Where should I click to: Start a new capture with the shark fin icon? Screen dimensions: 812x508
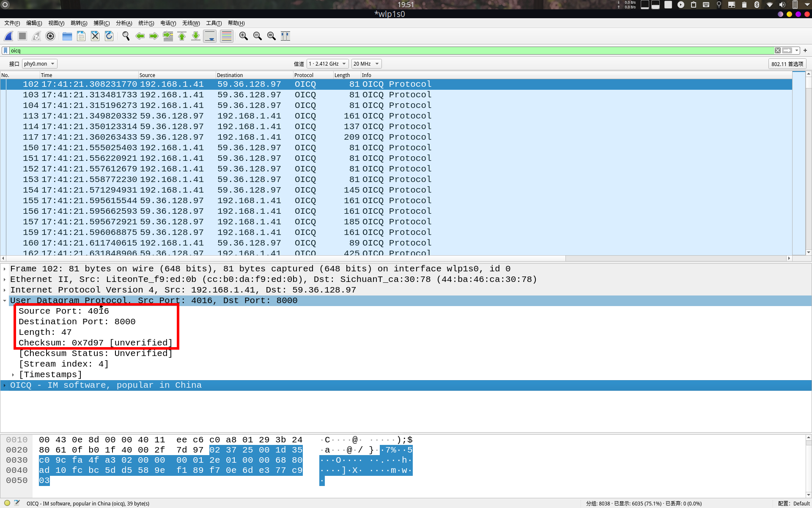[9, 36]
